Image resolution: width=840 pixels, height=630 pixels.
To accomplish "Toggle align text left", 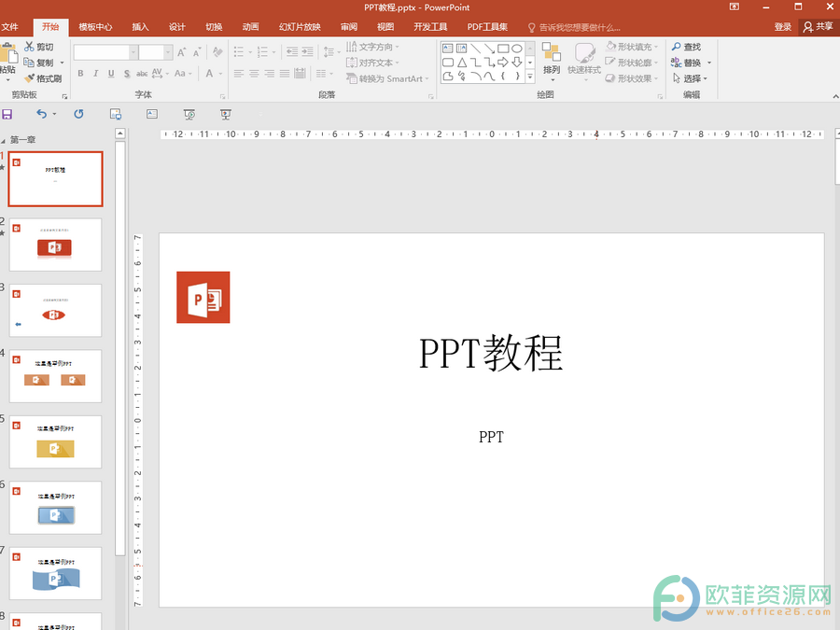I will (x=239, y=74).
